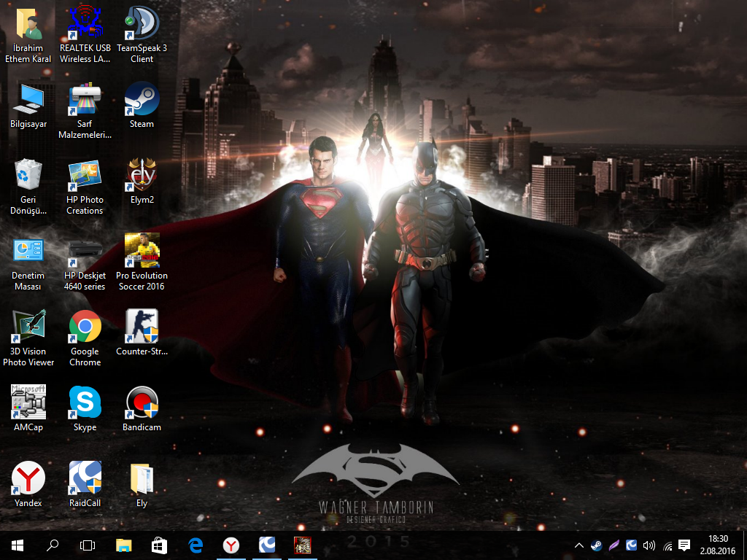
Task: Show hidden system tray icons
Action: (578, 545)
